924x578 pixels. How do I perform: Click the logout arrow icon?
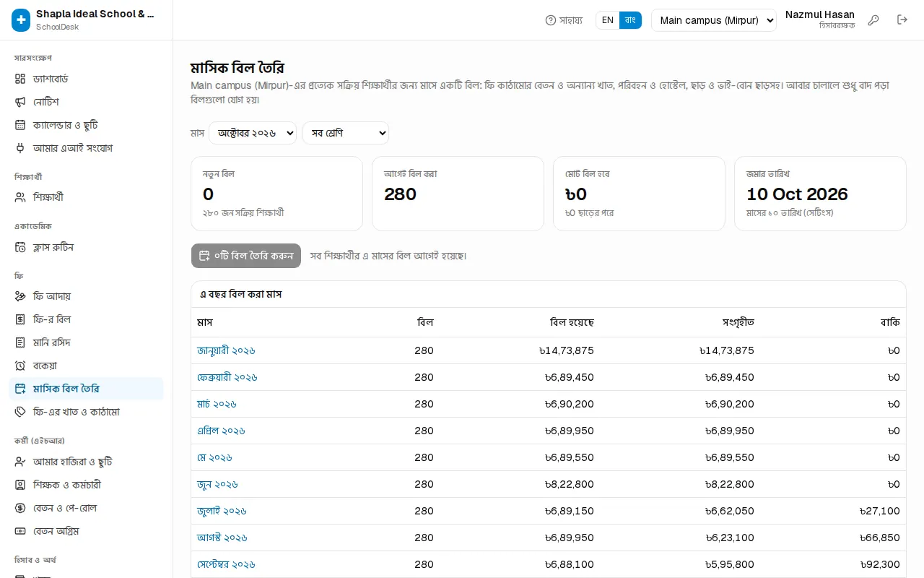point(902,20)
